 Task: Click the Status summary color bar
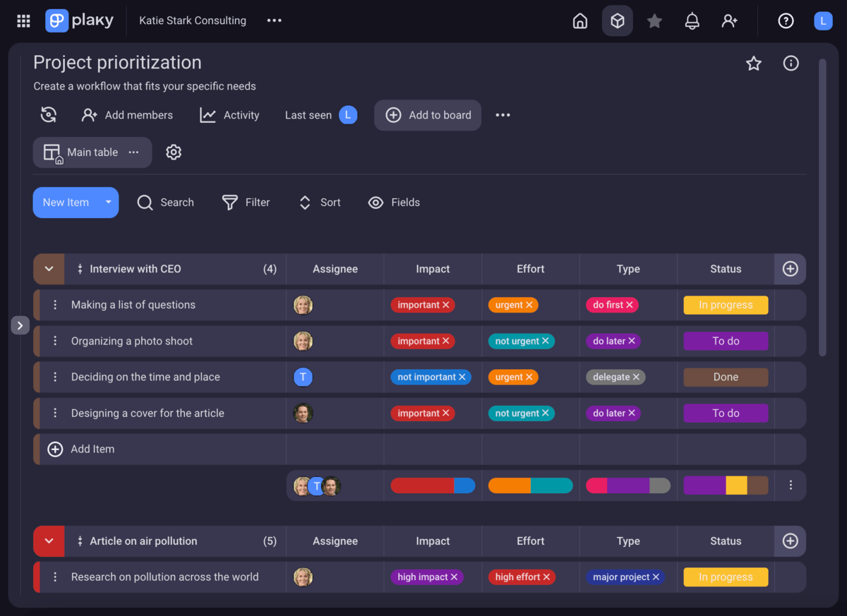(x=726, y=485)
